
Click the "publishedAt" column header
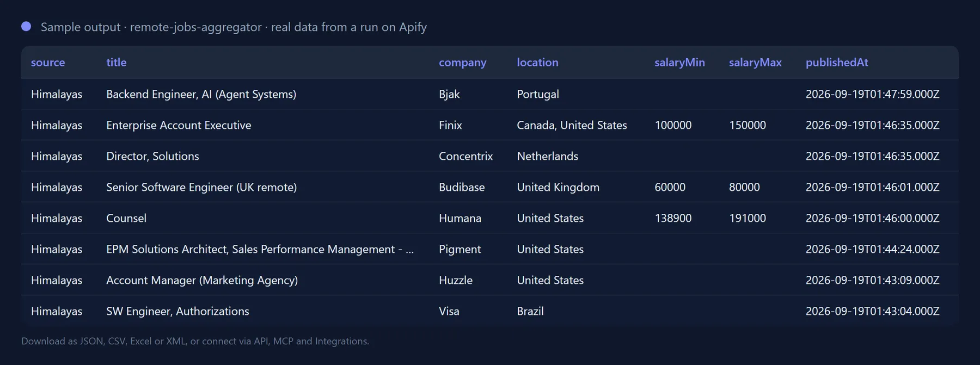pyautogui.click(x=837, y=63)
